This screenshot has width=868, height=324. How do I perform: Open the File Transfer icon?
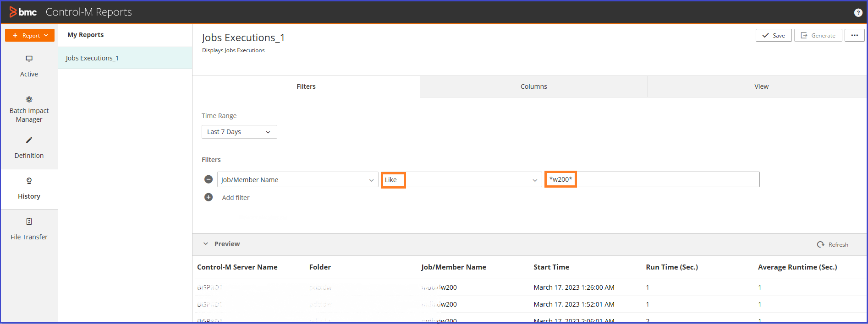(29, 221)
